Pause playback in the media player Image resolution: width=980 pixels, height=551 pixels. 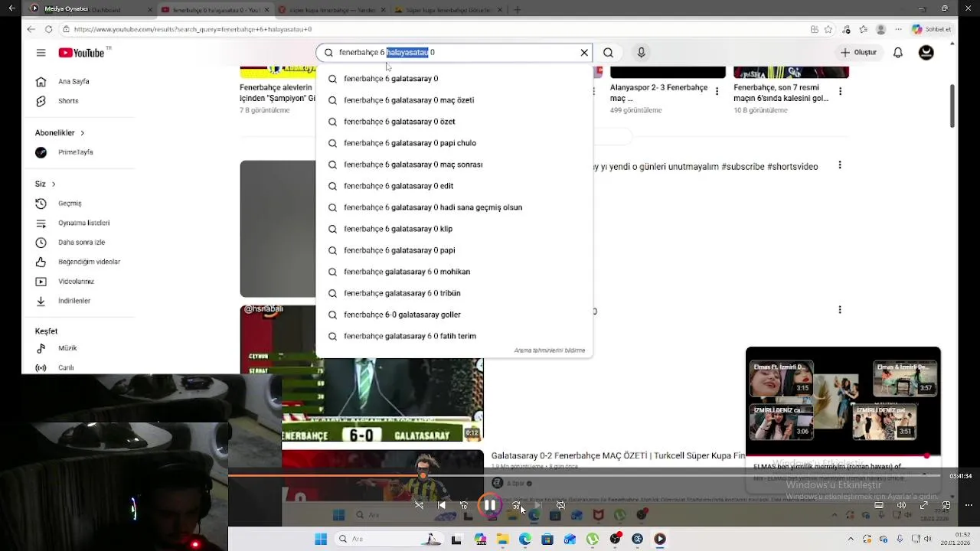pyautogui.click(x=489, y=505)
